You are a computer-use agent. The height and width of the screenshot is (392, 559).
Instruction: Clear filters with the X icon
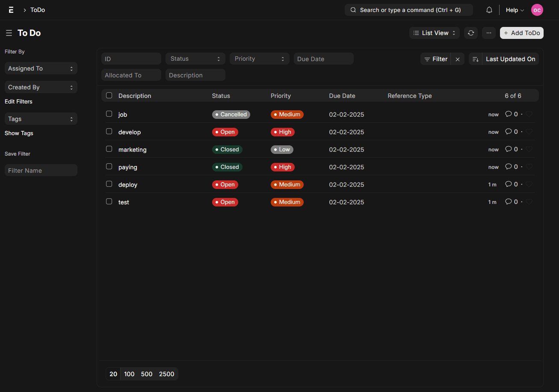[x=458, y=59]
